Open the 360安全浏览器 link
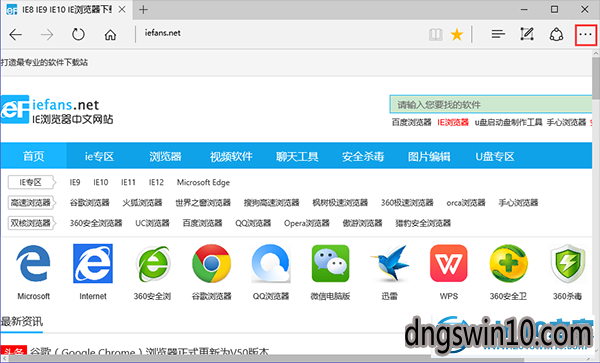 [96, 223]
